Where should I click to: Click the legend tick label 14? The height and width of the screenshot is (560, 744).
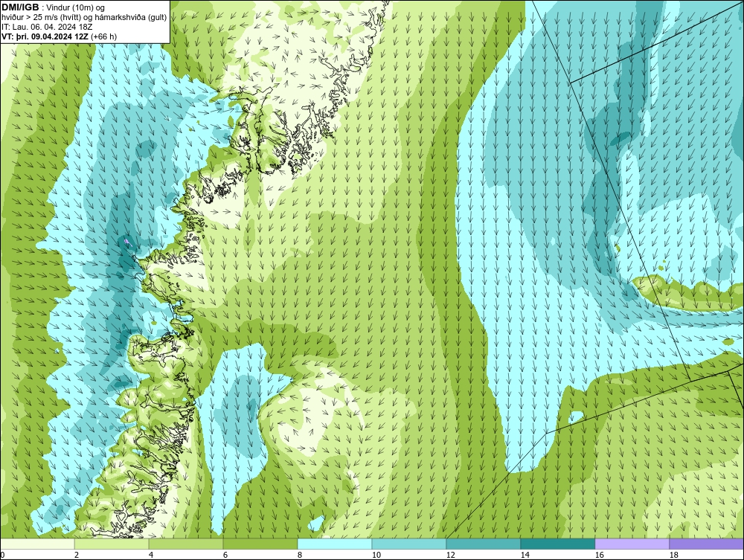[525, 555]
